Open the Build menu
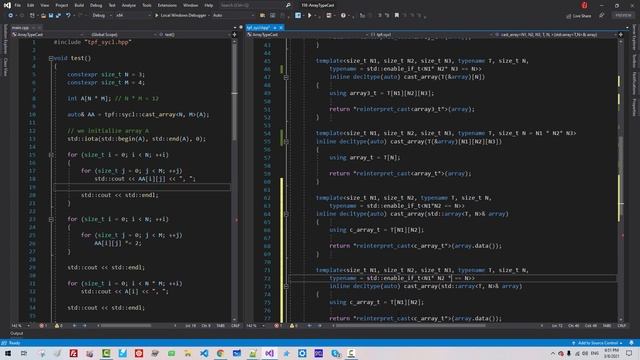 pyautogui.click(x=79, y=5)
